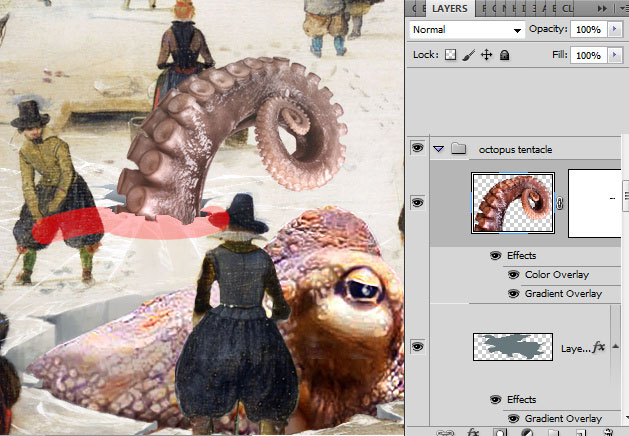Open the Fill slider arrow
The height and width of the screenshot is (436, 629).
click(615, 55)
